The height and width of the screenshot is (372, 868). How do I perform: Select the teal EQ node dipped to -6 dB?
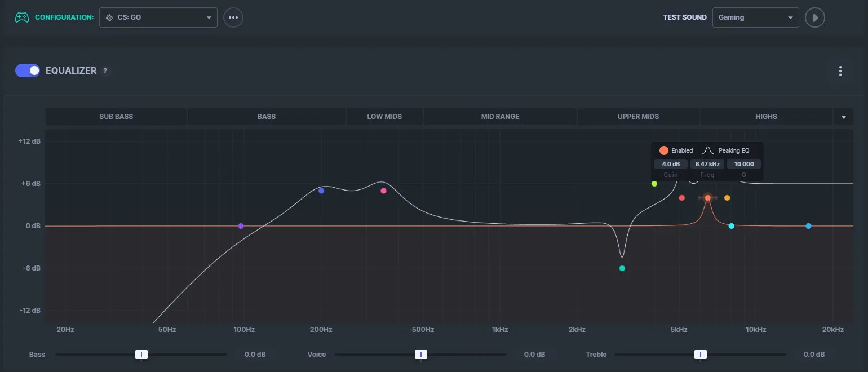pyautogui.click(x=622, y=268)
